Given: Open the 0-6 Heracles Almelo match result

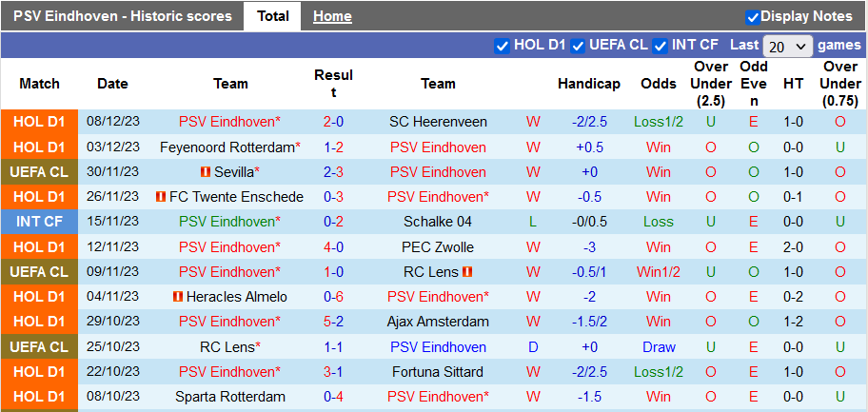Looking at the screenshot, I should point(333,297).
